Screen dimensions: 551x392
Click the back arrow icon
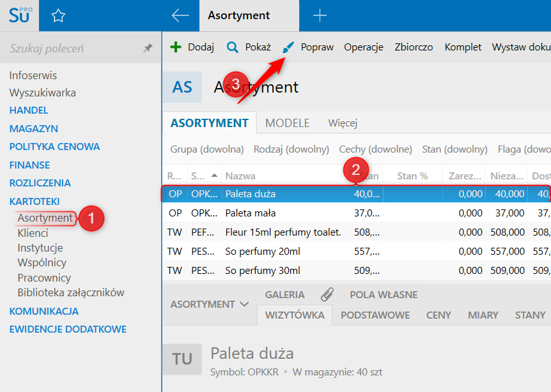180,16
